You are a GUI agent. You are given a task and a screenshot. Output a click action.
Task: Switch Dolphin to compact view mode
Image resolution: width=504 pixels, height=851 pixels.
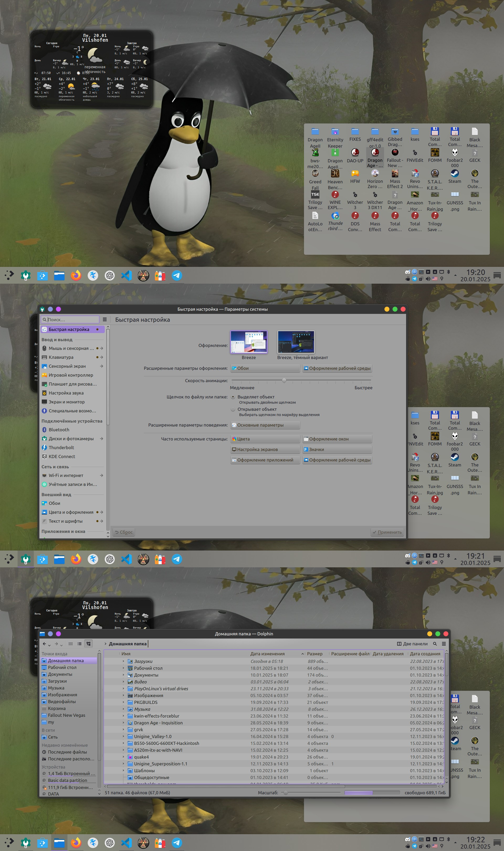pyautogui.click(x=80, y=644)
